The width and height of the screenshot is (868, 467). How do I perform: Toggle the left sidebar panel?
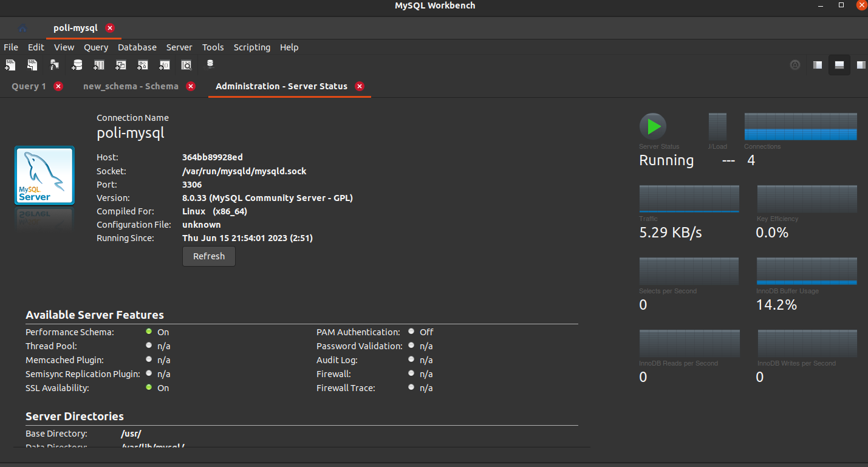point(818,65)
